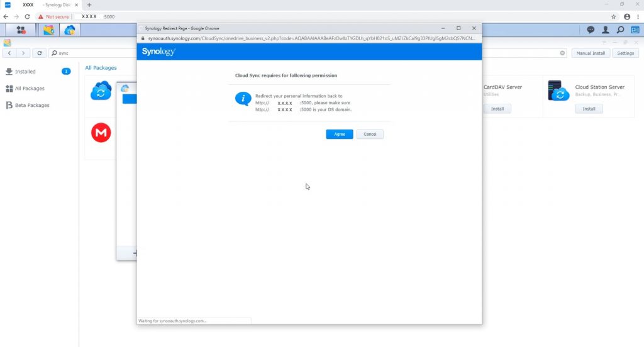Go forward in Package Center navigation
This screenshot has width=644, height=347.
[x=23, y=53]
